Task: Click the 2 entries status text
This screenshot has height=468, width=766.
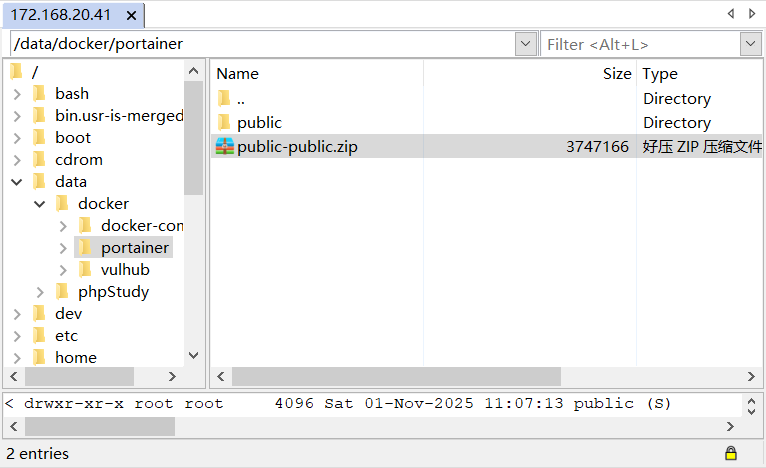Action: pyautogui.click(x=37, y=453)
